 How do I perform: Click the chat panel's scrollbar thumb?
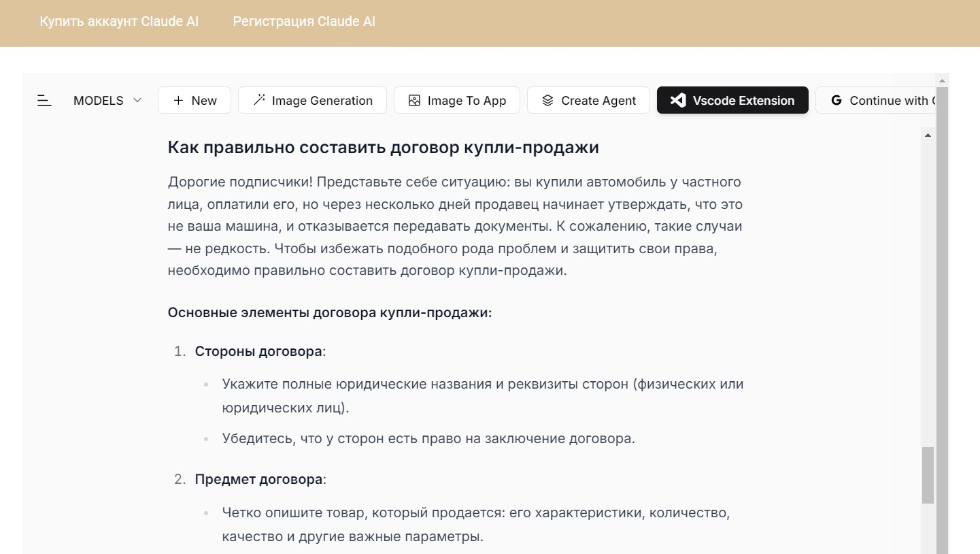(x=928, y=475)
